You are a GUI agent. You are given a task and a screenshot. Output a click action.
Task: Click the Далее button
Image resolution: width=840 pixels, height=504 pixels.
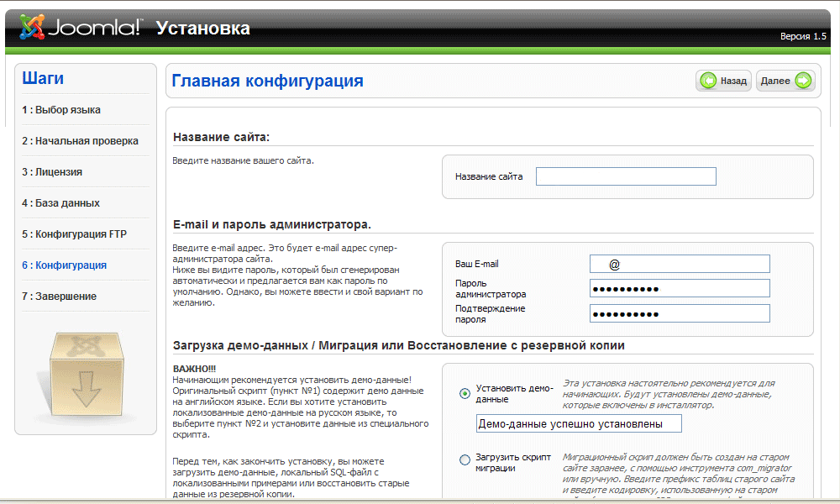point(785,81)
